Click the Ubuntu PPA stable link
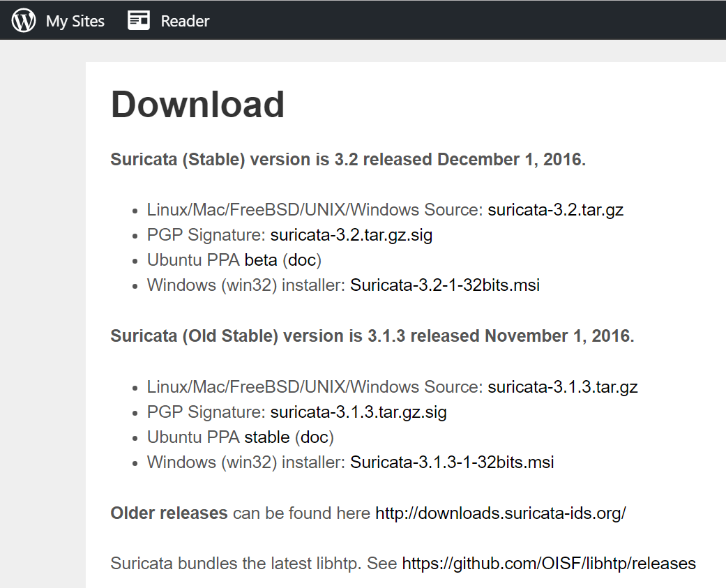Screen dimensions: 726x588 [x=267, y=437]
